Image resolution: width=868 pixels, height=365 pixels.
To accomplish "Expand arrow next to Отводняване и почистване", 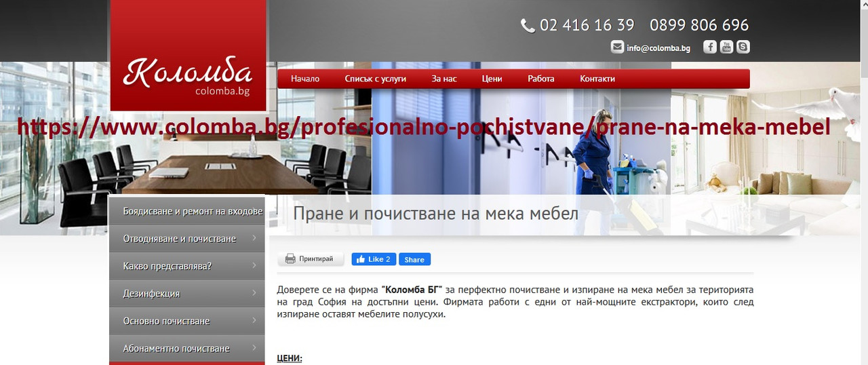I will coord(254,238).
